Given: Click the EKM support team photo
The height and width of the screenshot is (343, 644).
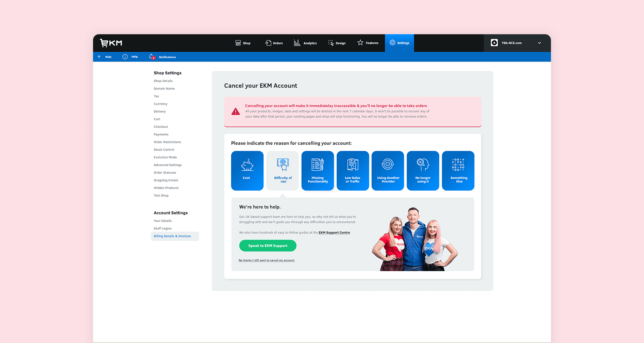Looking at the screenshot, I should click(x=415, y=239).
